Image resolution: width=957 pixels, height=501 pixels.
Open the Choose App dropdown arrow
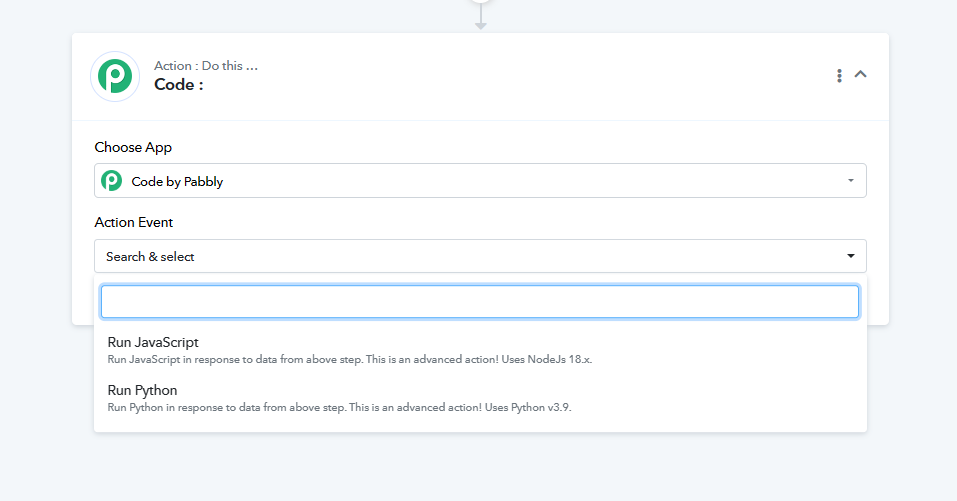coord(851,181)
